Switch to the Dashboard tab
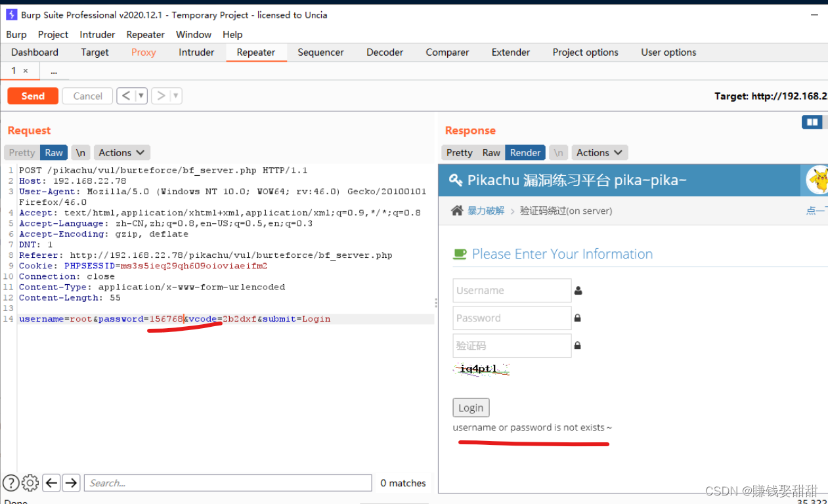Image resolution: width=828 pixels, height=504 pixels. point(35,52)
